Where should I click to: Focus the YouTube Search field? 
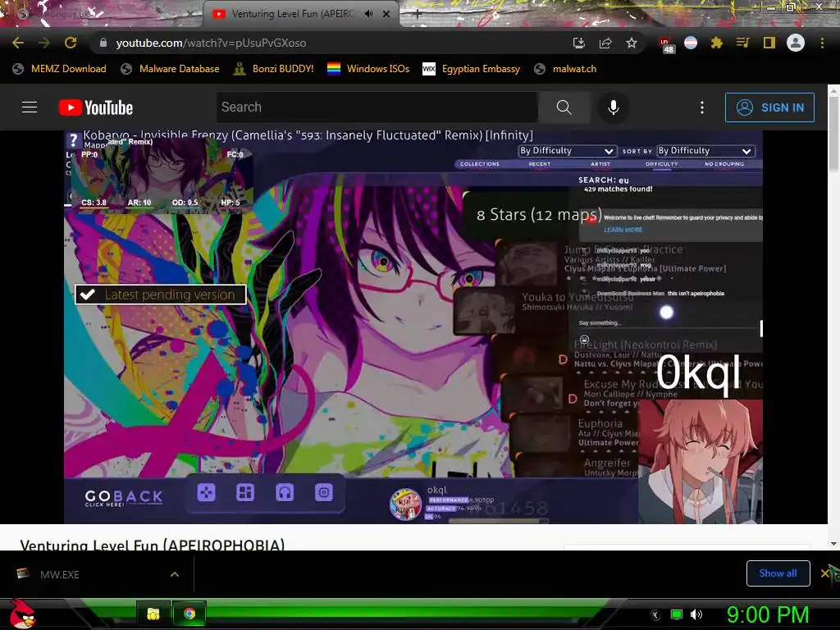[x=377, y=107]
